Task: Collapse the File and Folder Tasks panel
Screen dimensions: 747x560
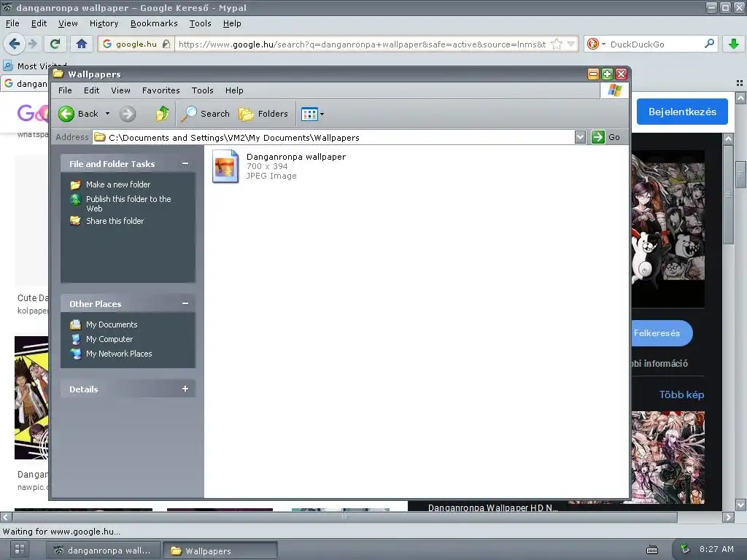Action: coord(185,164)
